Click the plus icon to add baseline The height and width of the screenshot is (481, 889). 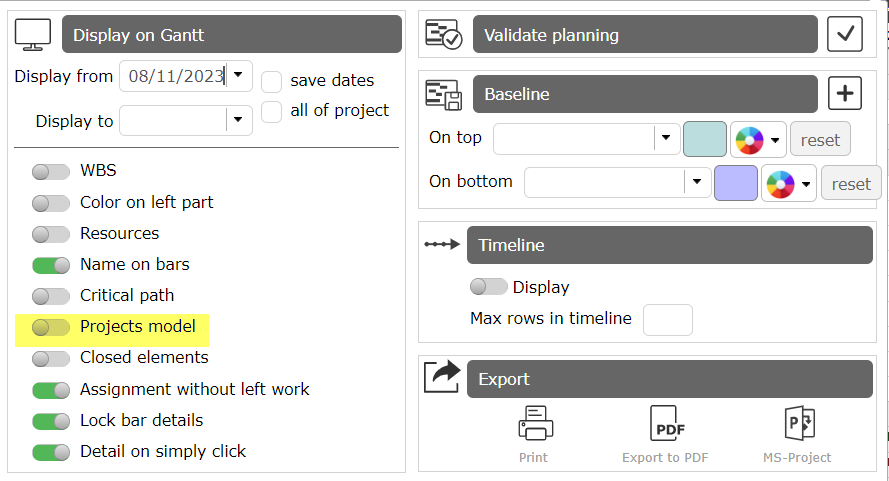tap(845, 94)
